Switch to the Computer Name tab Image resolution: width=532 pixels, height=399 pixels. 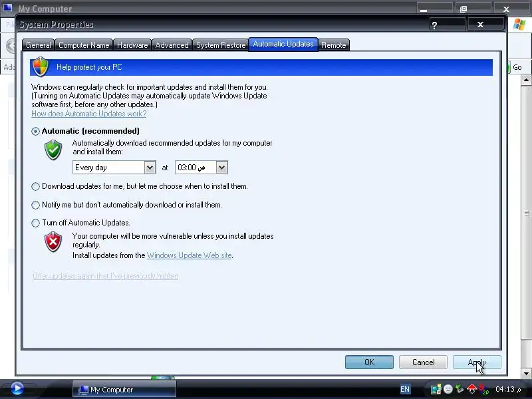tap(84, 45)
